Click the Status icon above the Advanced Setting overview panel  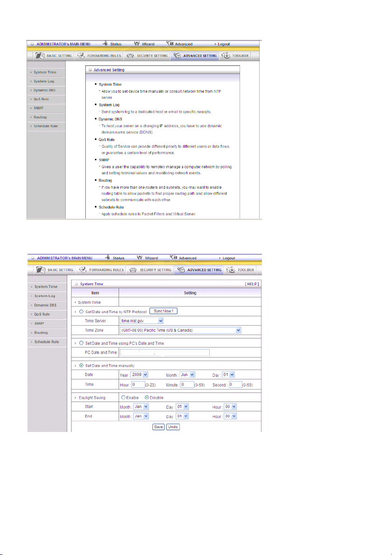coord(105,44)
